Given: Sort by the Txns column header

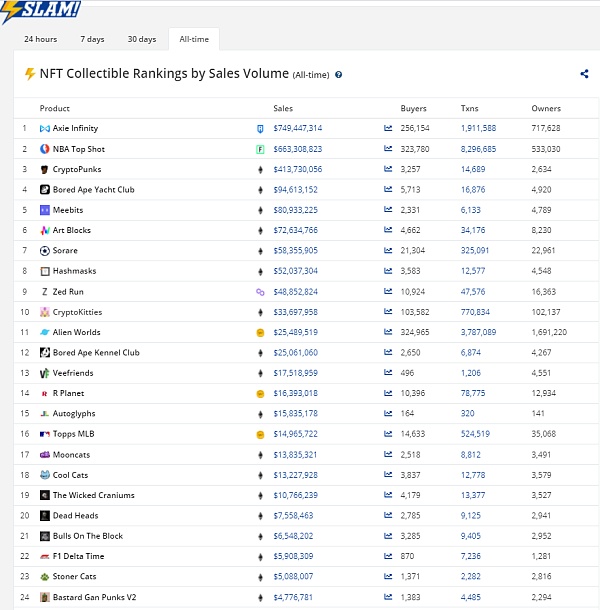Looking at the screenshot, I should click(469, 109).
